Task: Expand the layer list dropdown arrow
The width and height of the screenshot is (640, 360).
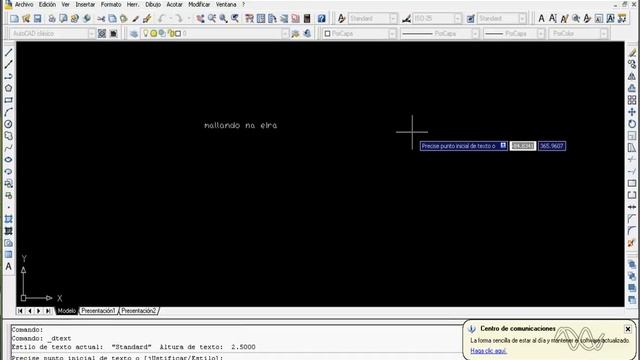Action: click(x=285, y=33)
